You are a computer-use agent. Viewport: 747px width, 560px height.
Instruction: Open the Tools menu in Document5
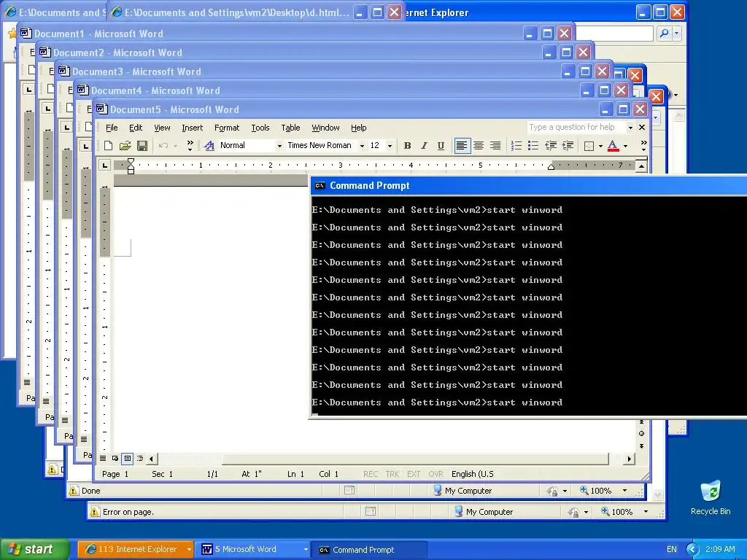coord(260,128)
